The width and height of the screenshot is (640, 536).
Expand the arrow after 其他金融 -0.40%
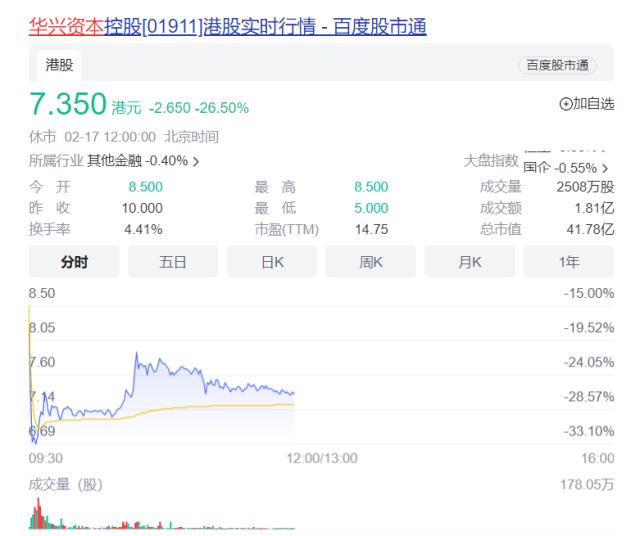click(195, 161)
